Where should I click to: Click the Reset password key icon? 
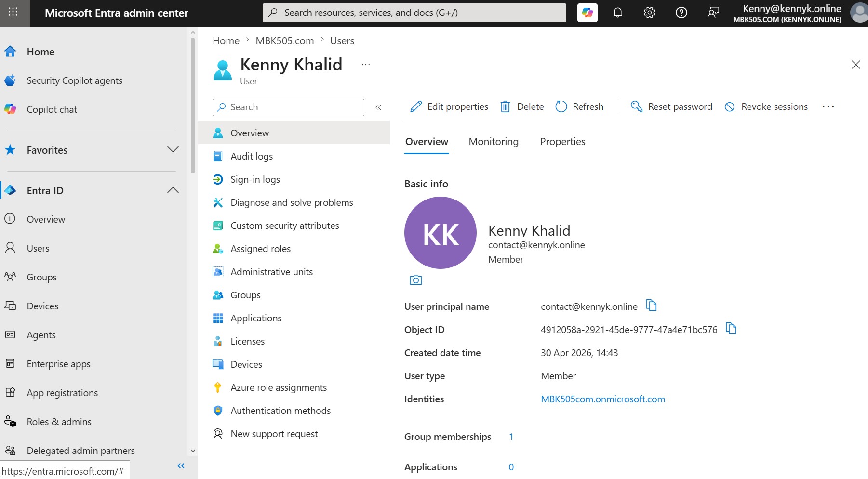point(636,106)
